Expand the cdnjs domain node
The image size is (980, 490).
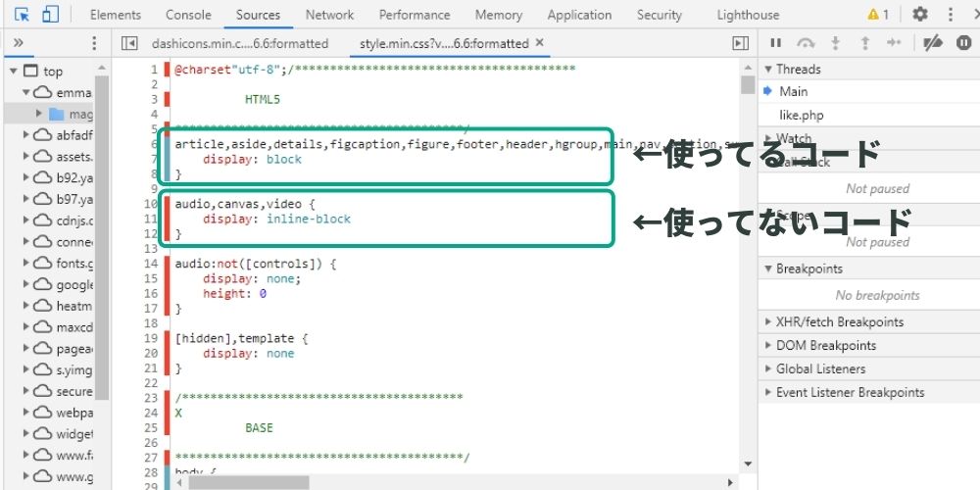26,220
